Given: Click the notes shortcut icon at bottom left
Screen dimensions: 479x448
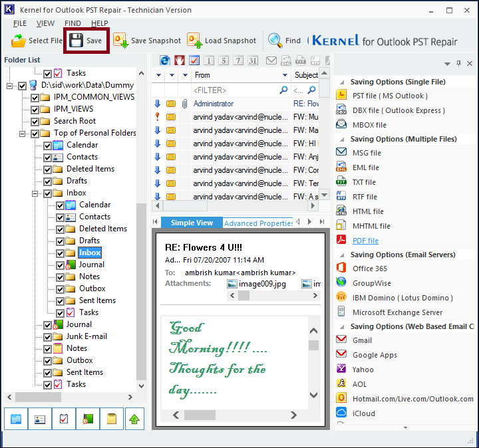Looking at the screenshot, I should pyautogui.click(x=112, y=419).
